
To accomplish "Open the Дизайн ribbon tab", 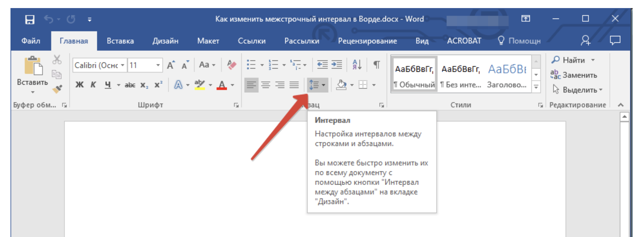I will 165,41.
